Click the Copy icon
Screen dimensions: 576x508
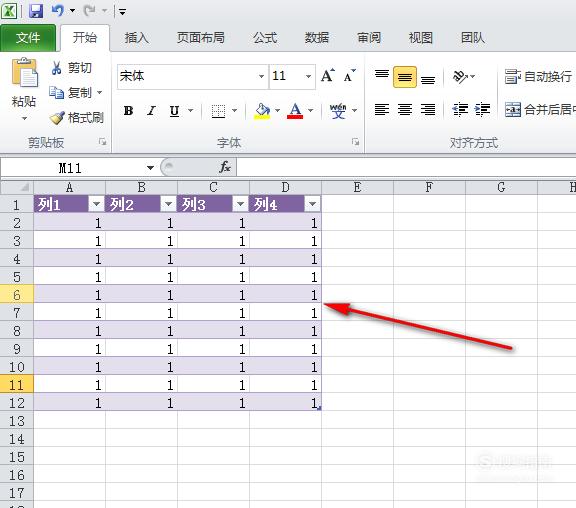(x=57, y=92)
